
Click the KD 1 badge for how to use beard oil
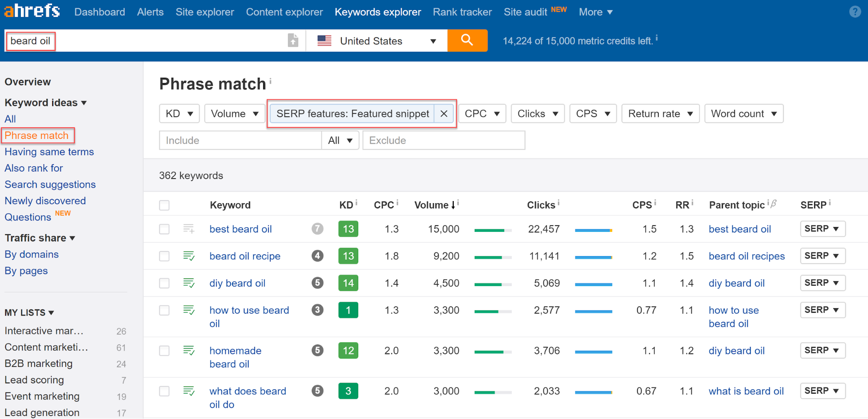pyautogui.click(x=348, y=310)
